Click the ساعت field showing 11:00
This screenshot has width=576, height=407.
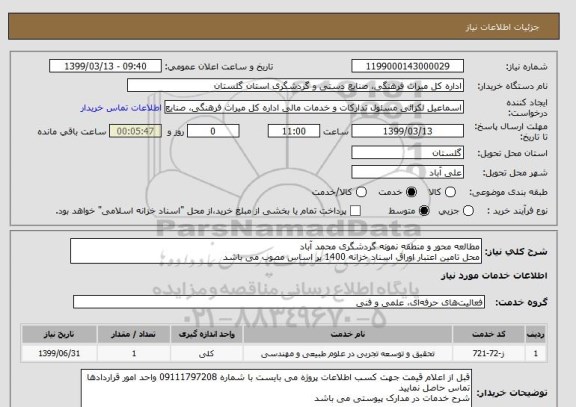tap(294, 131)
